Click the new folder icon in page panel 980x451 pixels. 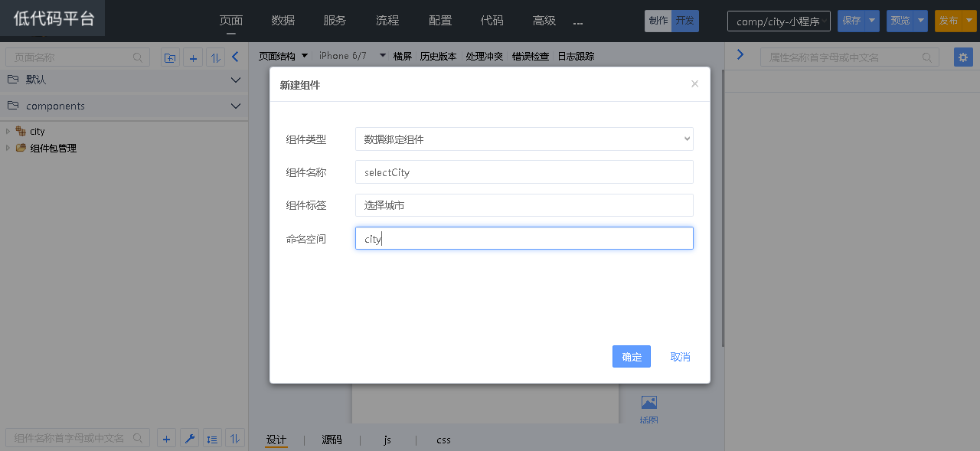(x=170, y=57)
